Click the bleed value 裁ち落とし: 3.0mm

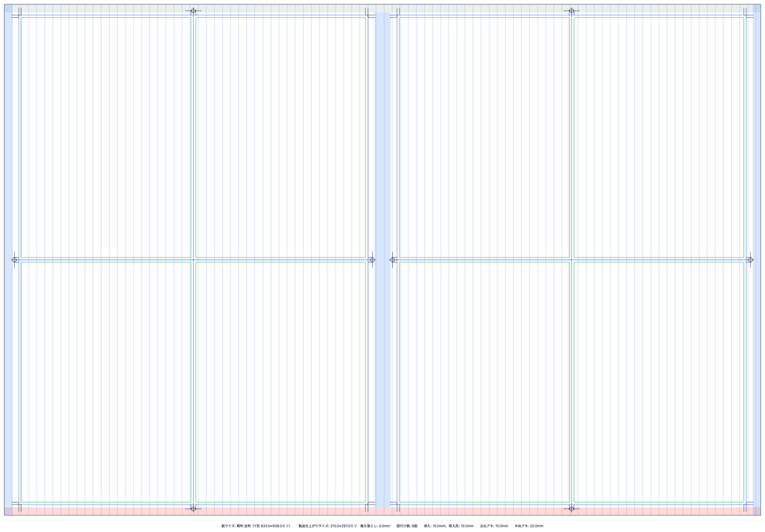[375, 526]
